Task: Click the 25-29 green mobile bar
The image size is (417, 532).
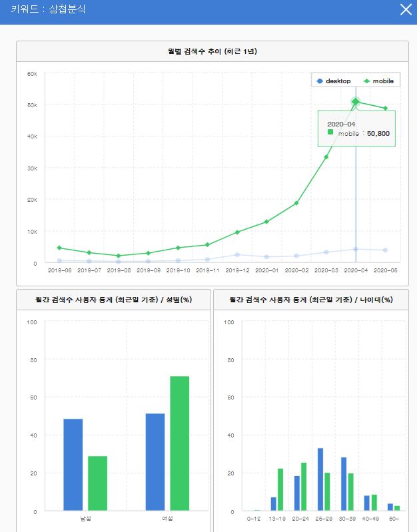Action: pyautogui.click(x=327, y=491)
